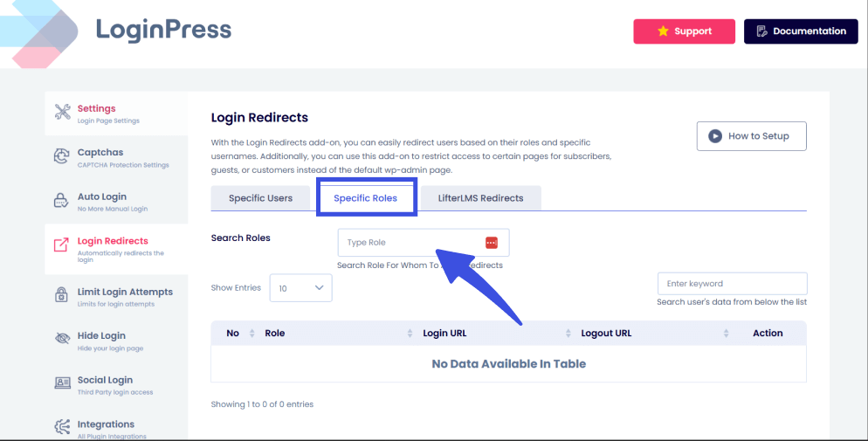Click the Login Redirects arrow icon

point(62,245)
